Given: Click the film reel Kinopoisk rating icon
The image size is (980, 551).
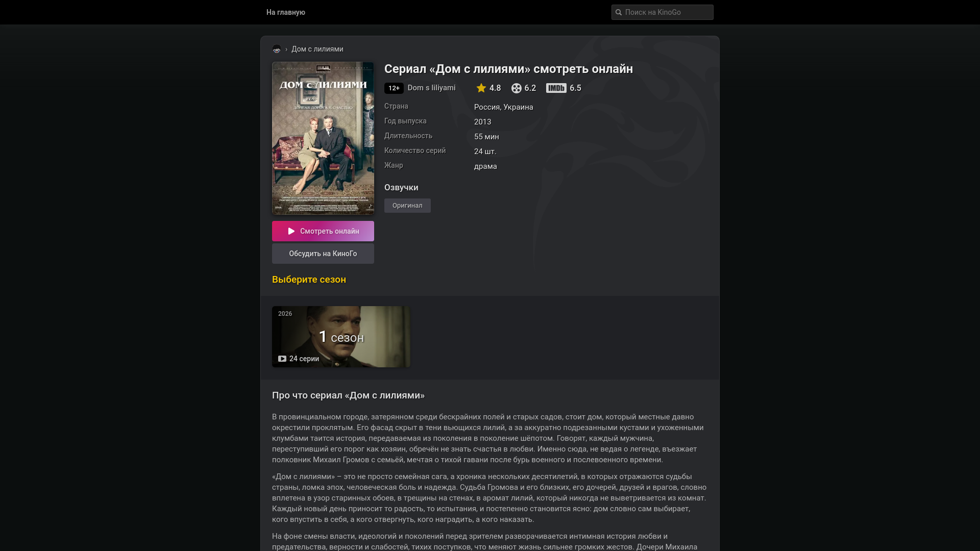Looking at the screenshot, I should 517,88.
